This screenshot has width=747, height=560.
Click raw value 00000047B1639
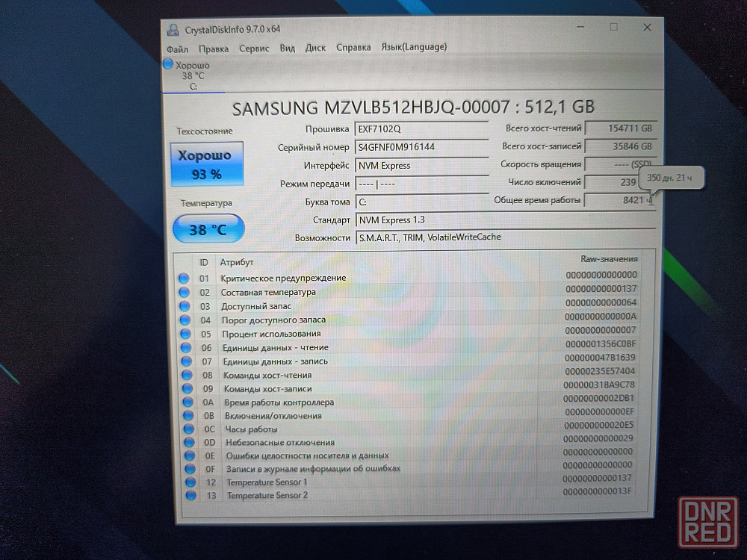point(600,357)
